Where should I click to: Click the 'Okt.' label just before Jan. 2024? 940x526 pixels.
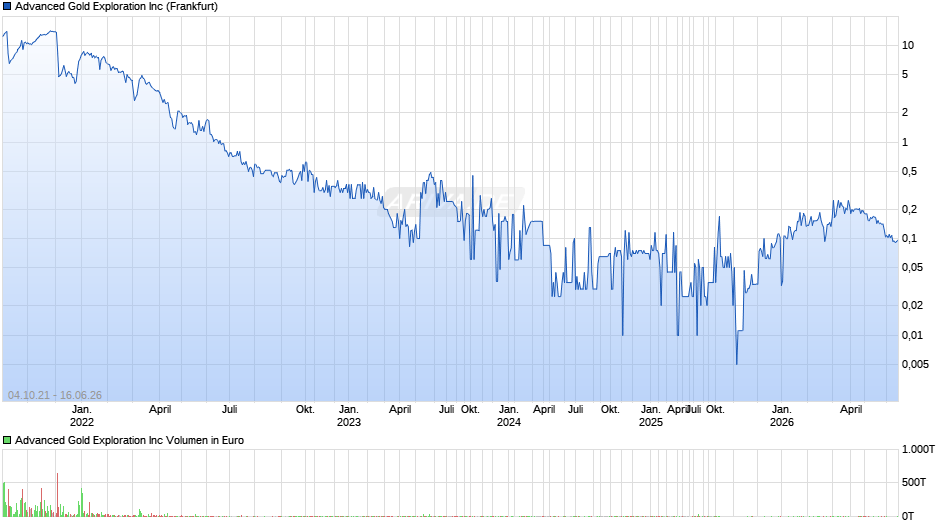(x=470, y=410)
